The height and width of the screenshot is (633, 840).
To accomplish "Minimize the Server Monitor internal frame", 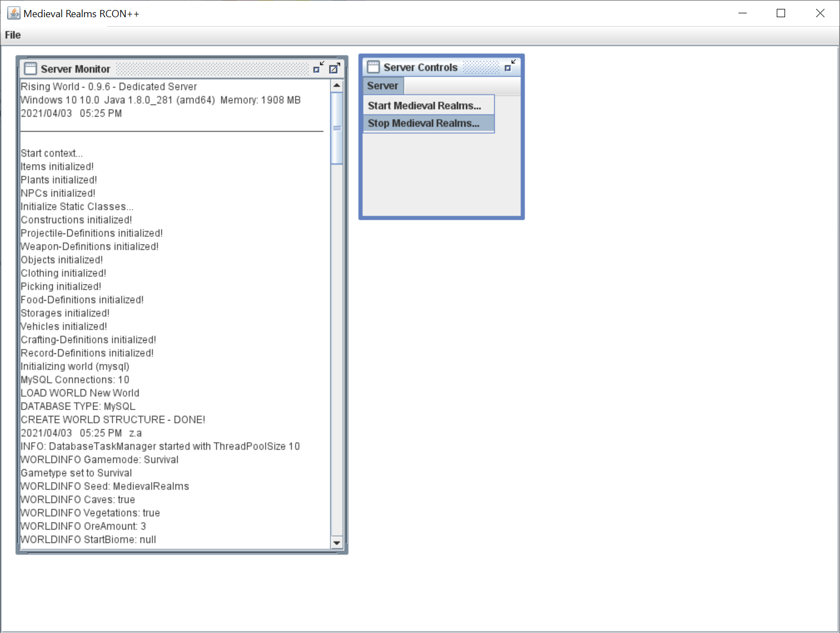I will 318,68.
